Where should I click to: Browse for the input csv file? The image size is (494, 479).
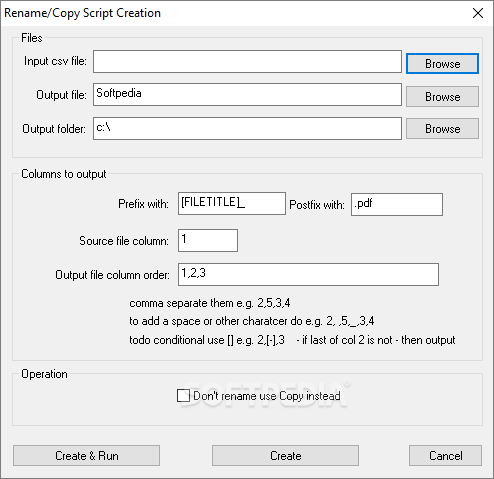point(442,63)
